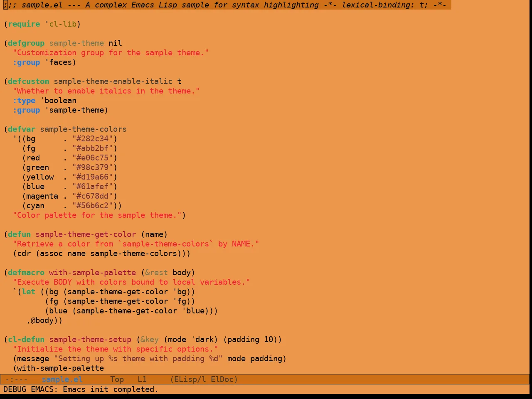The width and height of the screenshot is (532, 399).
Task: Click the sample.el buffer name in mode line
Action: click(x=62, y=379)
